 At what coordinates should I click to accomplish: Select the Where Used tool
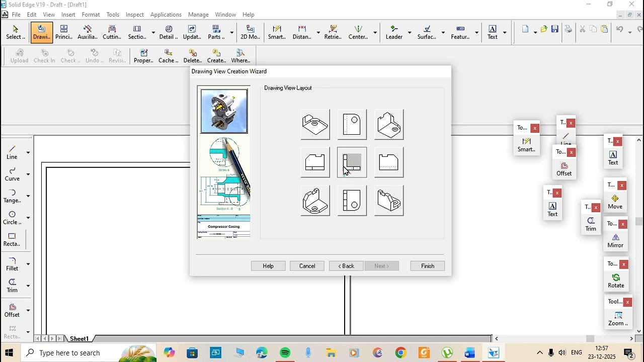click(x=240, y=56)
